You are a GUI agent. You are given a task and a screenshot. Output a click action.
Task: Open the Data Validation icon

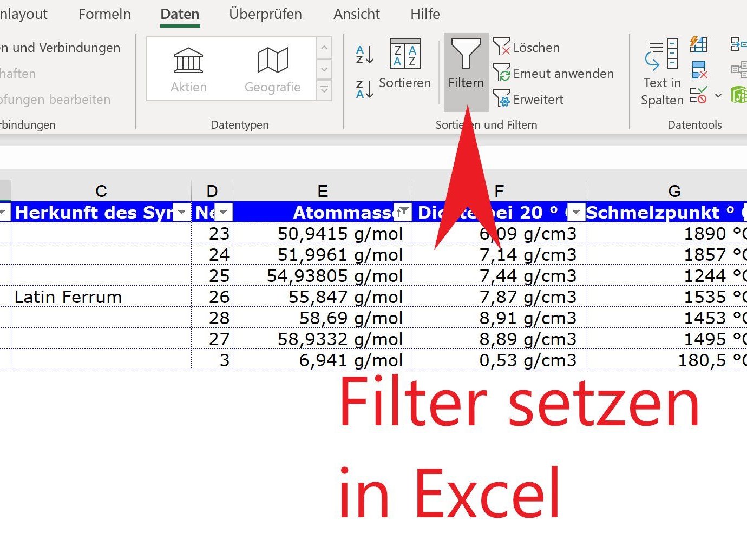(x=699, y=96)
